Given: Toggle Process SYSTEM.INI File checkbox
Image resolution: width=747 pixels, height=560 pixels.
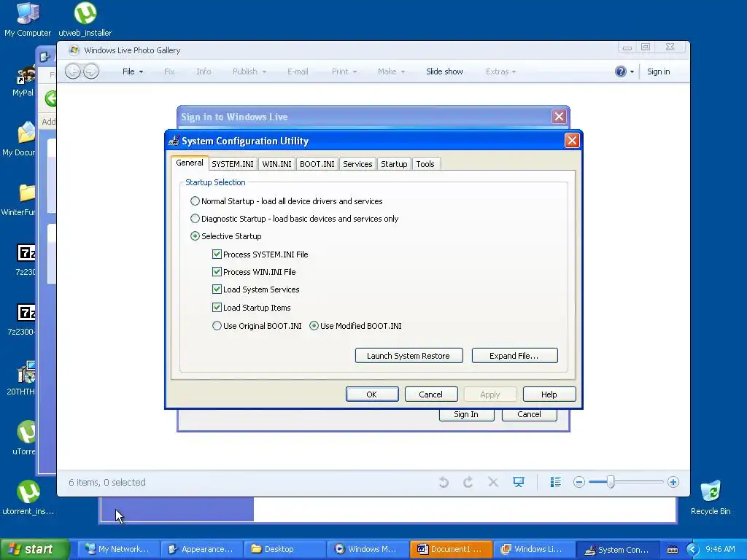Looking at the screenshot, I should (217, 254).
